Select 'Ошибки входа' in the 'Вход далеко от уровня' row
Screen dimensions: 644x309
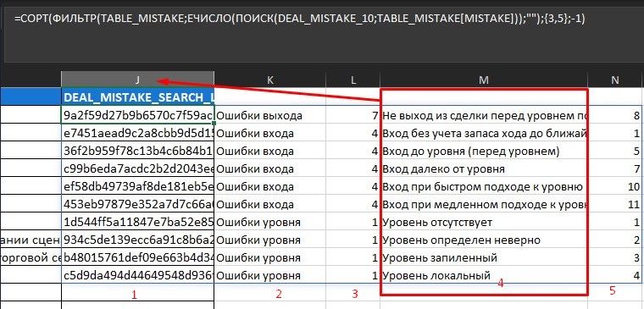pos(269,168)
